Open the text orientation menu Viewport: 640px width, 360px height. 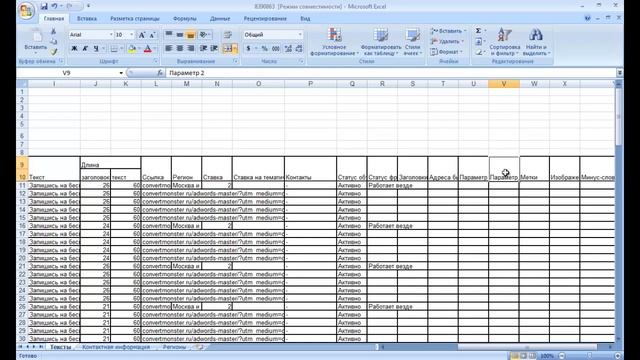click(205, 35)
